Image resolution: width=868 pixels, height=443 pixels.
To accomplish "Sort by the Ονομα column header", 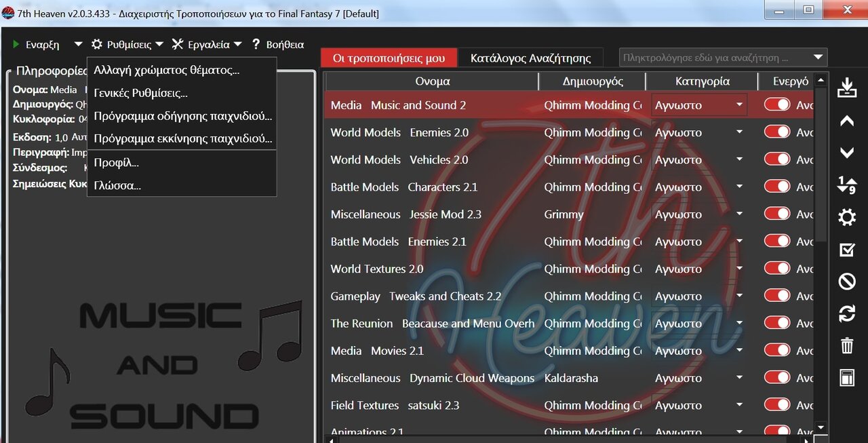I will 433,81.
